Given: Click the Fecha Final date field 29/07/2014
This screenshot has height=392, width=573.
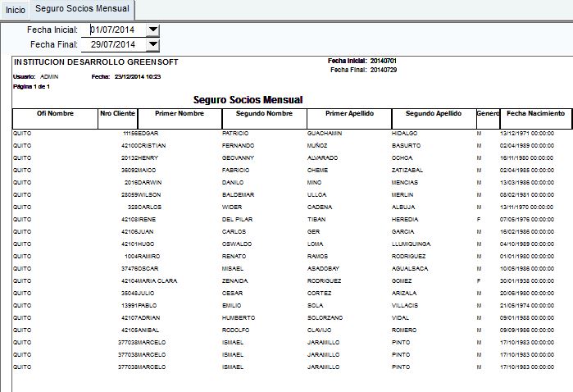Looking at the screenshot, I should click(114, 44).
